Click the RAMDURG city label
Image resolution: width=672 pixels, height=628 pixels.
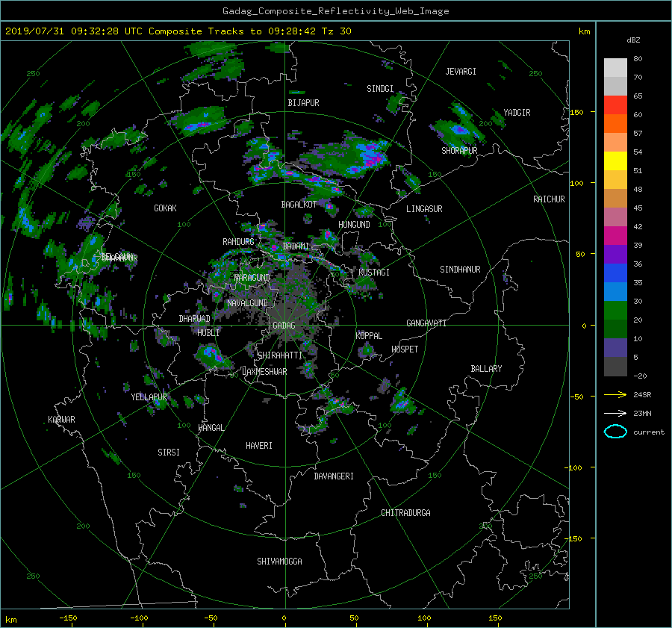pyautogui.click(x=238, y=242)
